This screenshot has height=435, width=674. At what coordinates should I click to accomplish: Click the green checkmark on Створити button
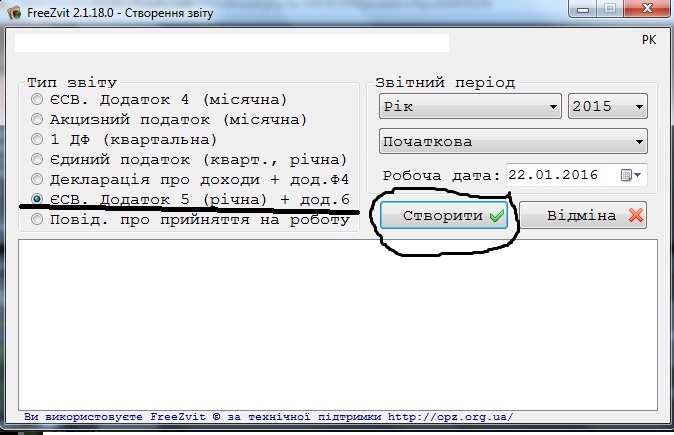click(x=497, y=215)
